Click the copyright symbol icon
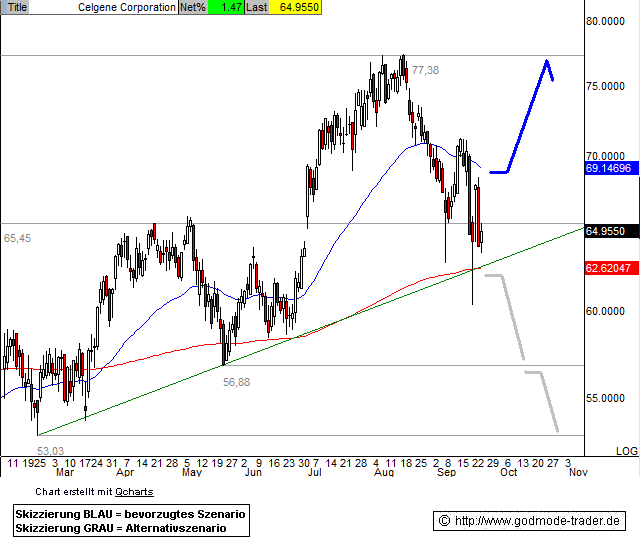 pyautogui.click(x=445, y=521)
